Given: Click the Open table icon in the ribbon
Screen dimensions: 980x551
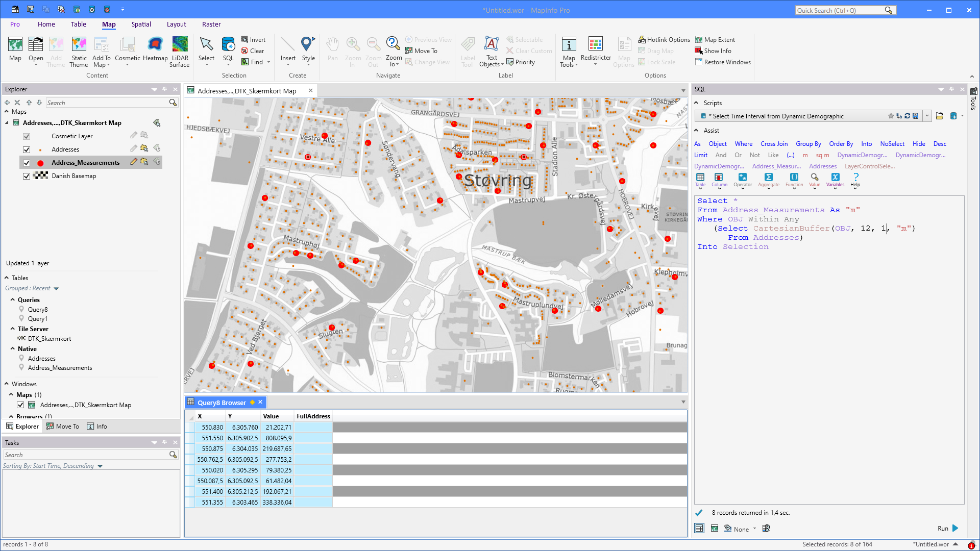Looking at the screenshot, I should click(36, 45).
